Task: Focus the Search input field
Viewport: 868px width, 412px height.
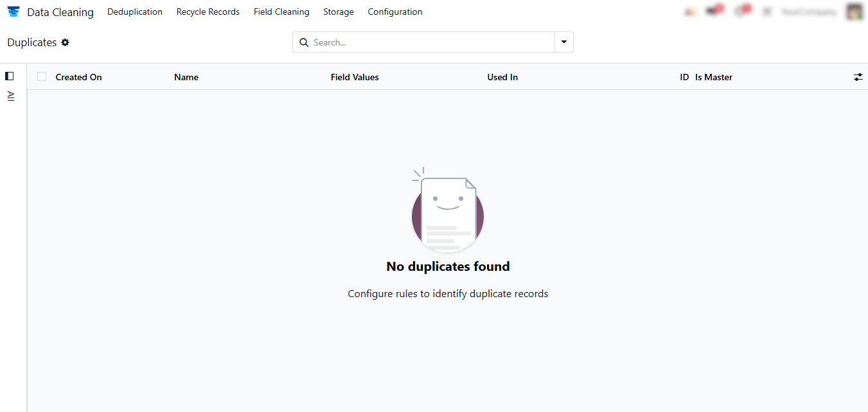Action: 430,42
